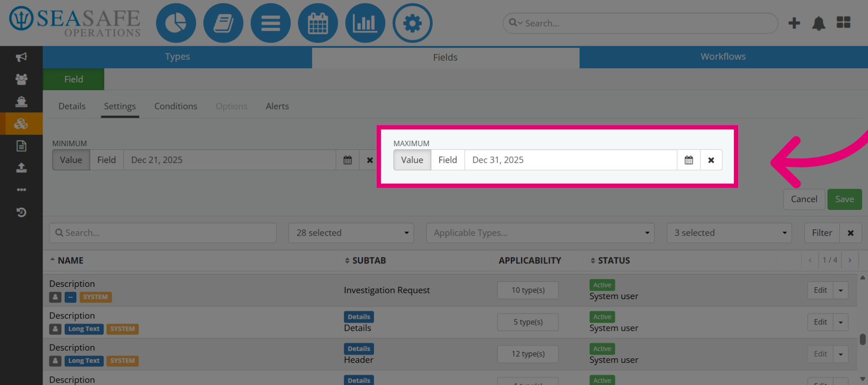Sort the list by Status column
The height and width of the screenshot is (385, 868).
point(610,261)
